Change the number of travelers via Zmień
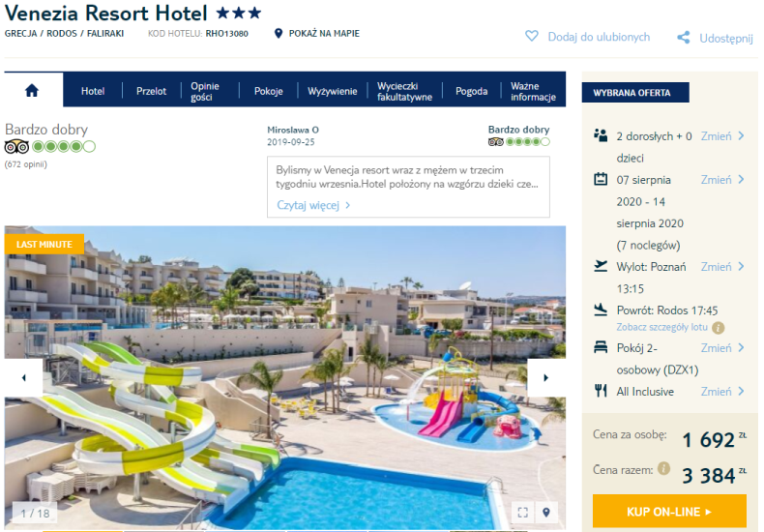 coord(722,136)
